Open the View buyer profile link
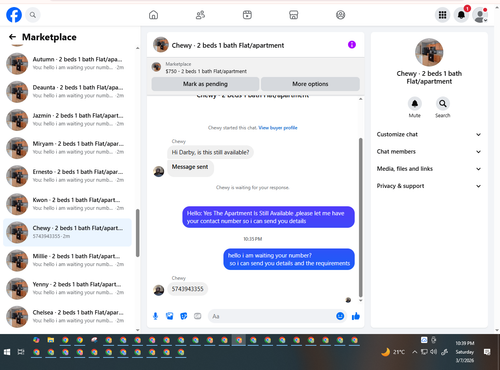 pos(278,128)
